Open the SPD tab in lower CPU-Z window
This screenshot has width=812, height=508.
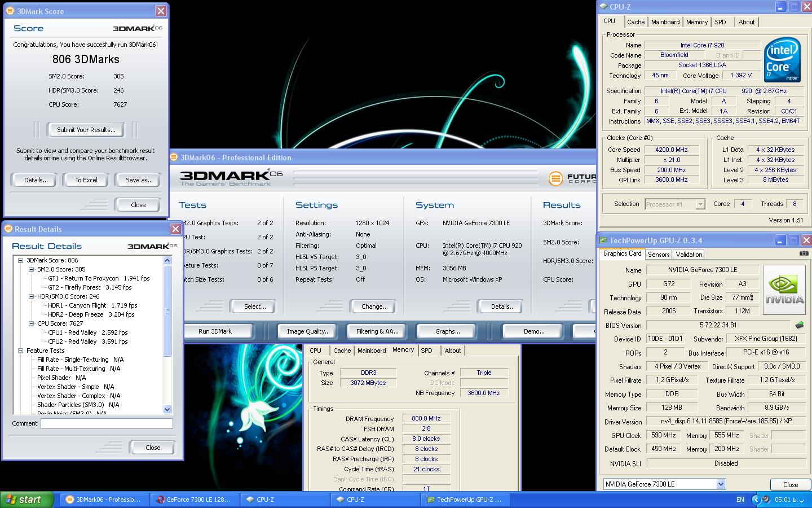[x=427, y=351]
